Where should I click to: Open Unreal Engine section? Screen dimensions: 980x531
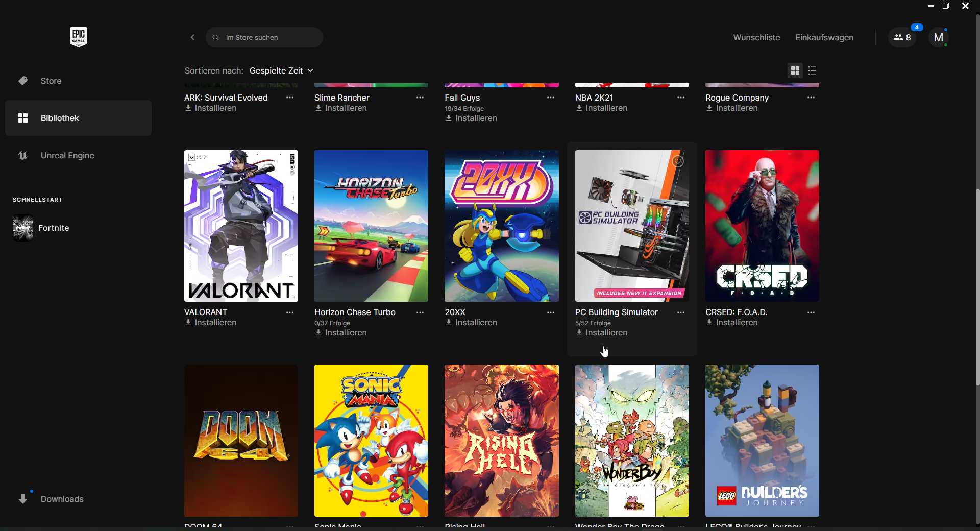[x=67, y=155]
